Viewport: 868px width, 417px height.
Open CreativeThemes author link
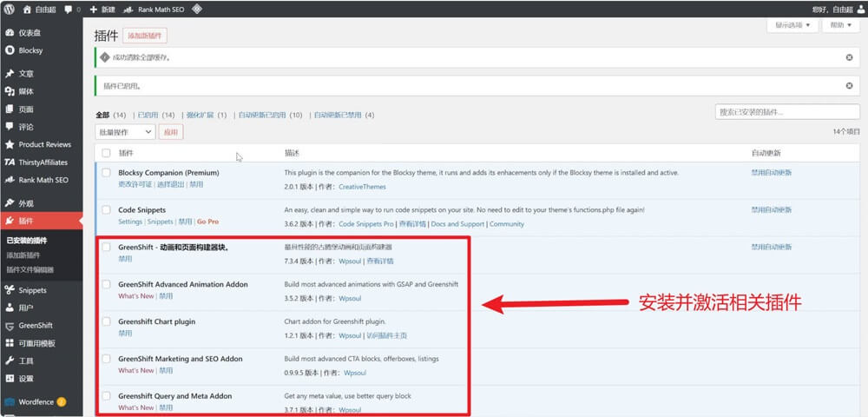[x=362, y=187]
